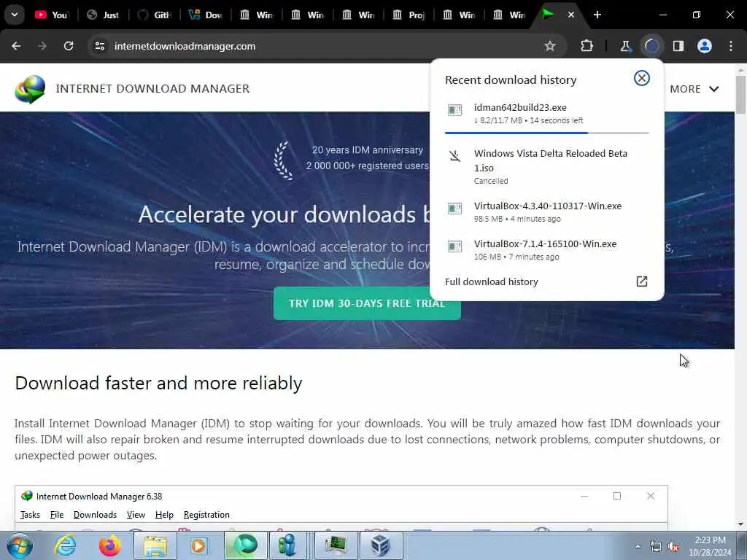Viewport: 747px width, 560px height.
Task: Open the Windows Start orb
Action: click(x=19, y=545)
